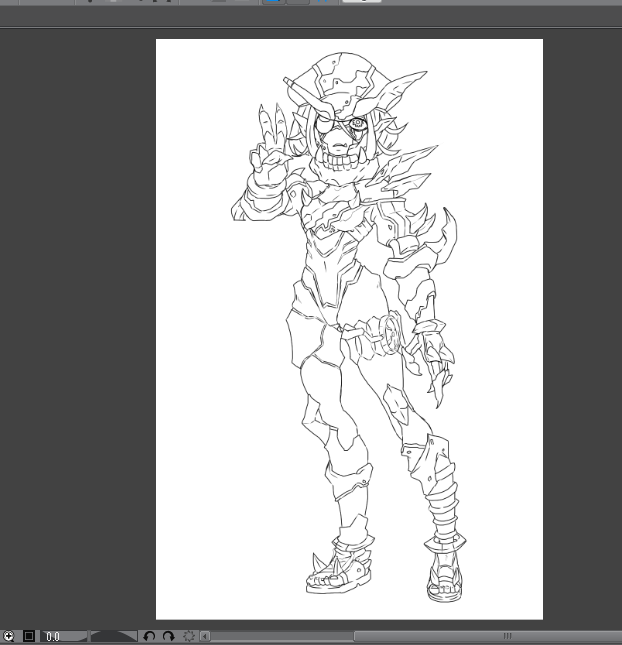Click the rotation angle field showing 0.0
This screenshot has height=645, width=622.
click(x=64, y=636)
